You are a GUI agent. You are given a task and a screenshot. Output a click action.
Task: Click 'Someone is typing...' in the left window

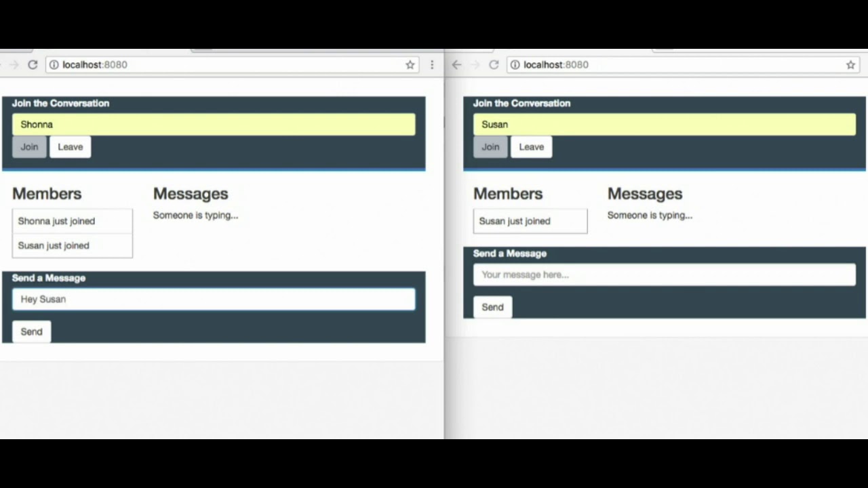(195, 216)
